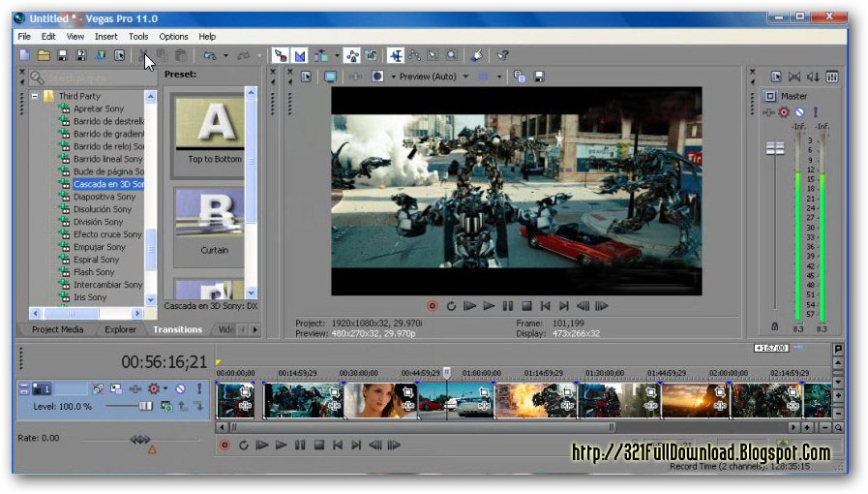Open the Tools menu
Screen dimensions: 868x494
pyautogui.click(x=138, y=37)
